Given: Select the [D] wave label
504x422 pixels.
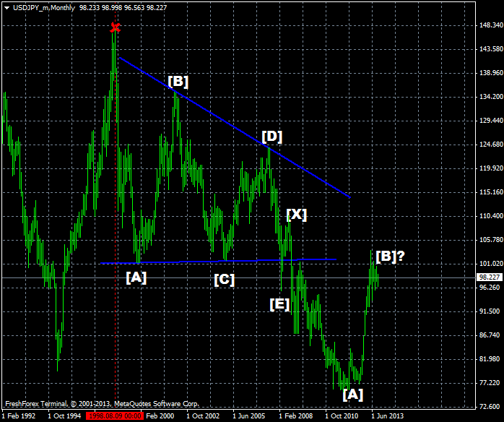Looking at the screenshot, I should 272,136.
